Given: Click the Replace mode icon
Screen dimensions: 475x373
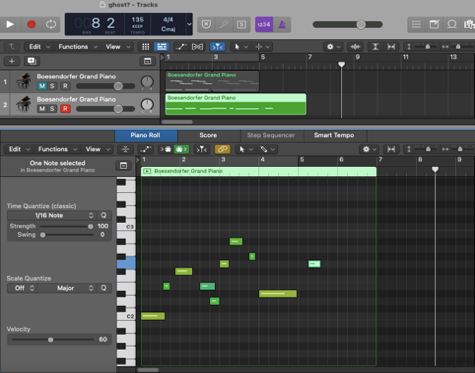Looking at the screenshot, I should pos(206,24).
